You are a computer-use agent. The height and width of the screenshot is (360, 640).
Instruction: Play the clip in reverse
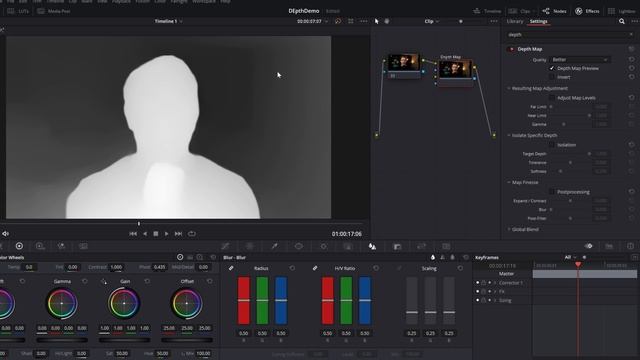(x=145, y=234)
